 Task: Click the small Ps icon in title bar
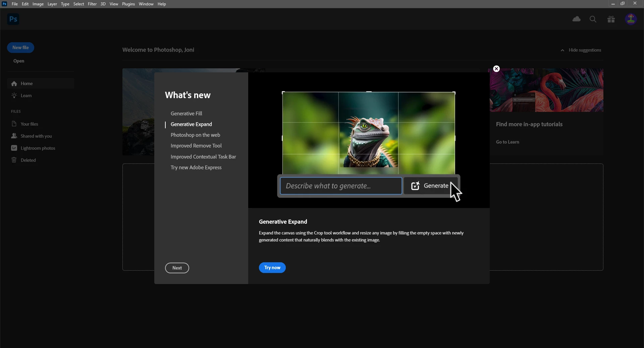click(4, 4)
